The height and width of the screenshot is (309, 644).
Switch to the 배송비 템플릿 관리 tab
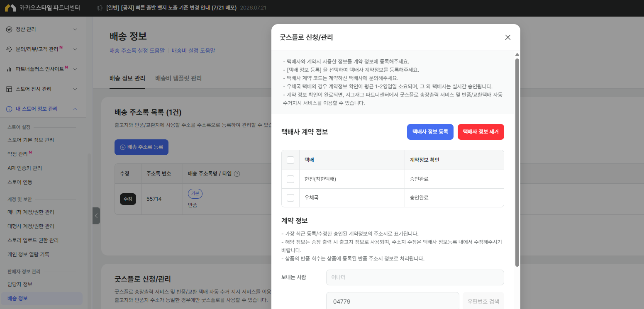178,78
